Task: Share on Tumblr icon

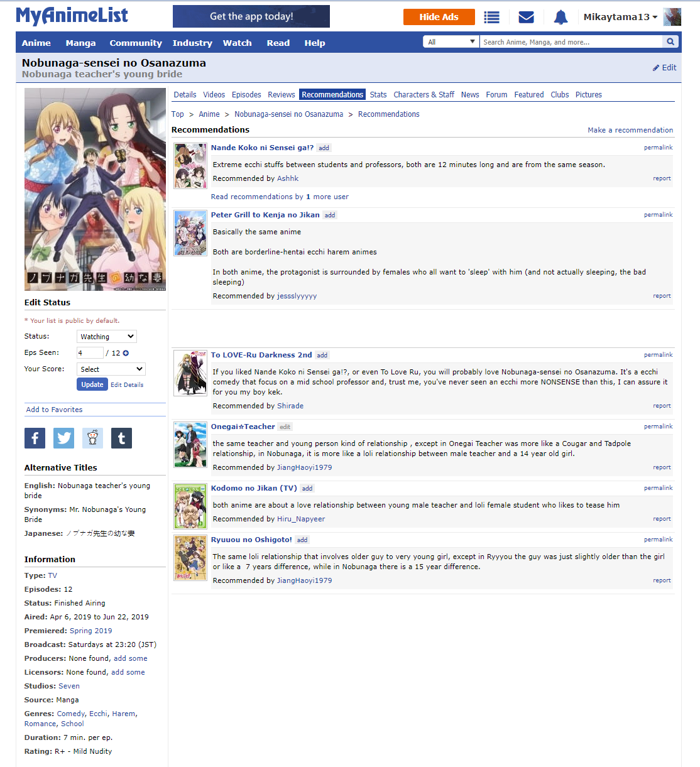Action: 121,438
